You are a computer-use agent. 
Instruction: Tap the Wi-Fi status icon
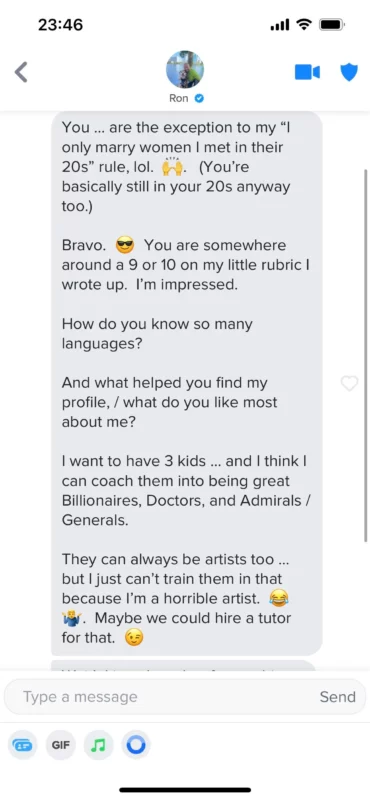pos(305,24)
